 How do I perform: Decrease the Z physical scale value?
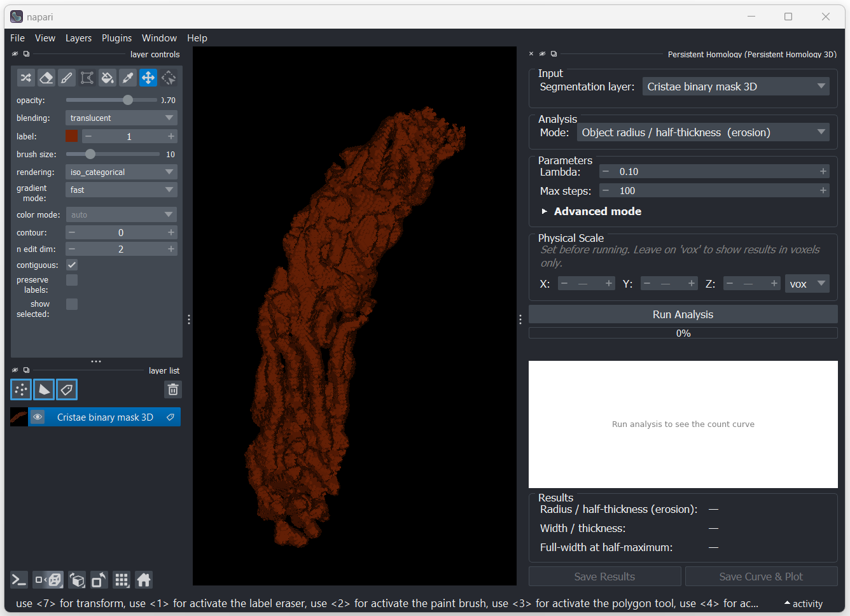tap(730, 284)
